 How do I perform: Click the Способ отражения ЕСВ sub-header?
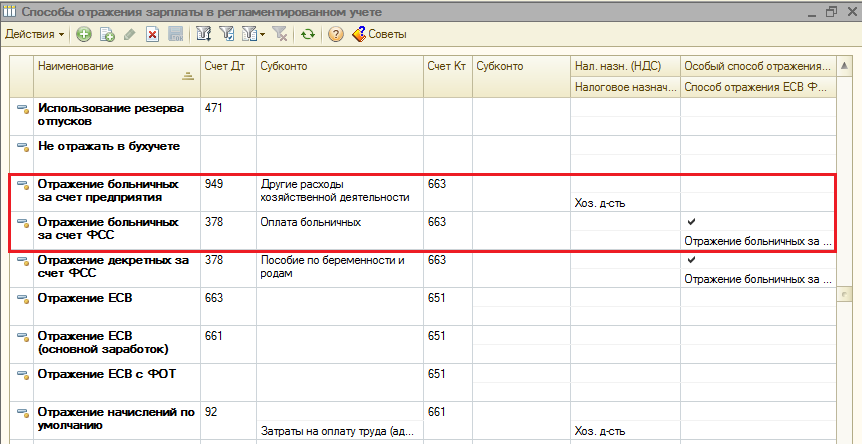point(758,87)
